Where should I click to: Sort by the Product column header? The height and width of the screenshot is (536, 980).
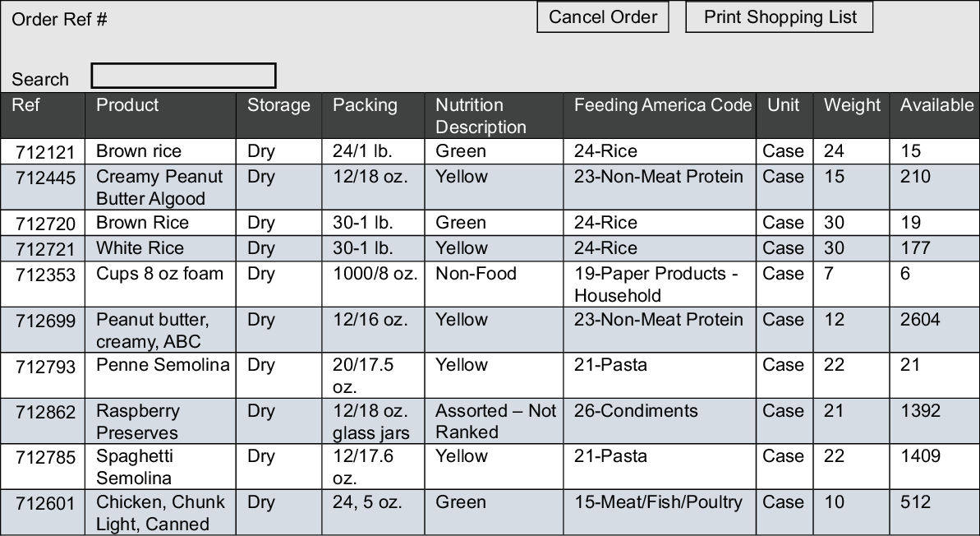click(x=127, y=105)
